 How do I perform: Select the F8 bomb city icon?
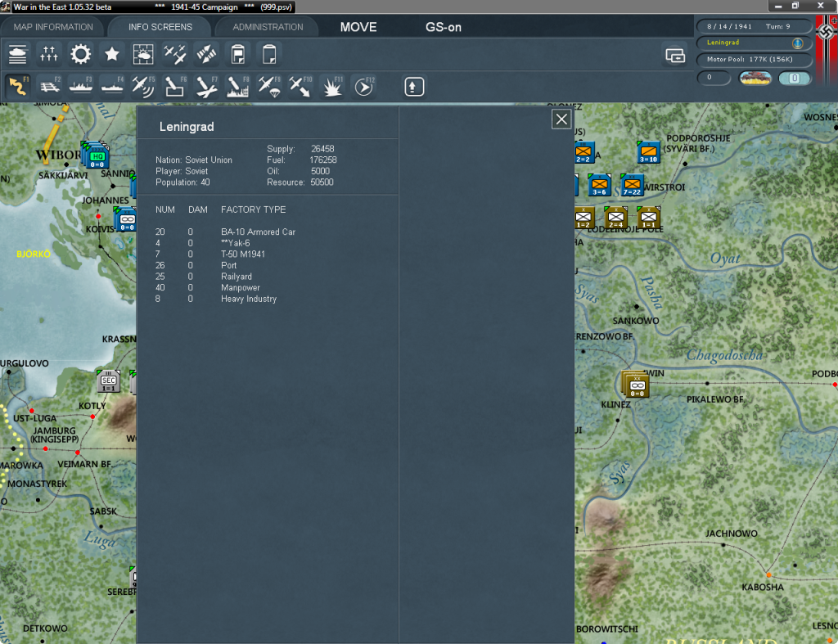point(238,87)
